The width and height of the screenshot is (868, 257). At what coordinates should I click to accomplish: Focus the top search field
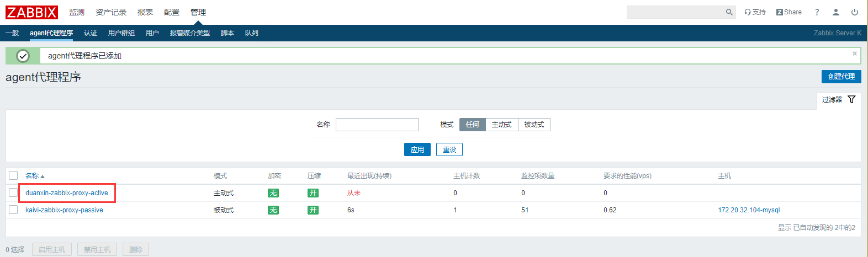675,12
